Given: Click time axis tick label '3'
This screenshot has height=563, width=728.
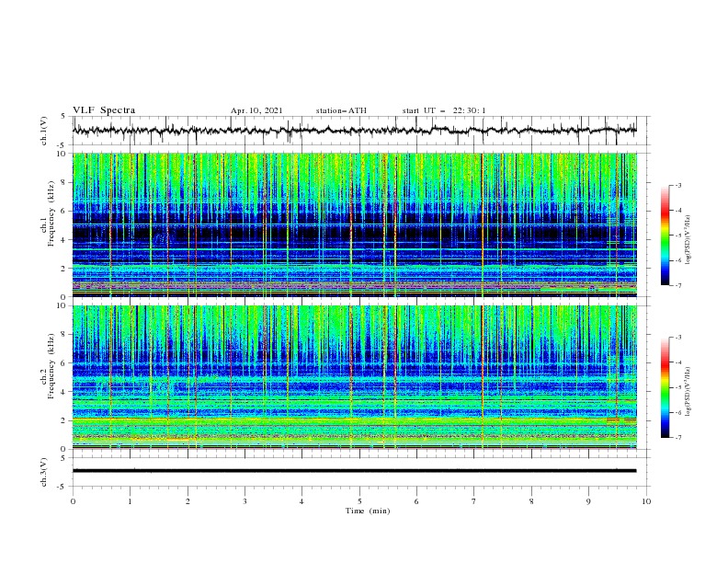Looking at the screenshot, I should (x=245, y=501).
